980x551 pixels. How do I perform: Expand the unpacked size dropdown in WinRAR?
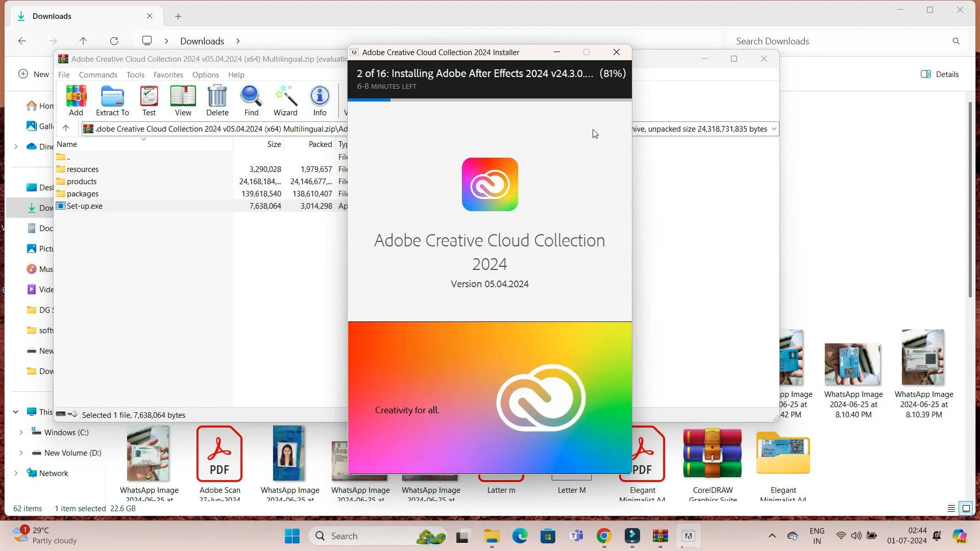tap(774, 129)
